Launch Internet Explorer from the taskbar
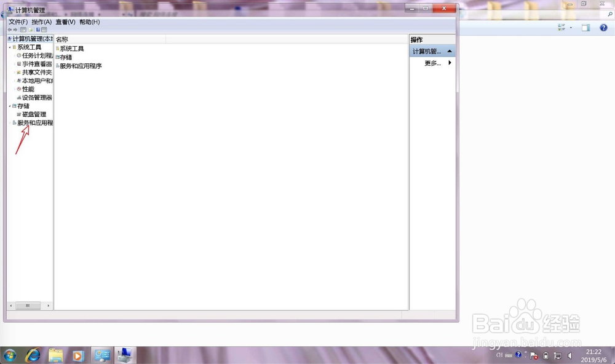This screenshot has height=364, width=615. pos(33,356)
